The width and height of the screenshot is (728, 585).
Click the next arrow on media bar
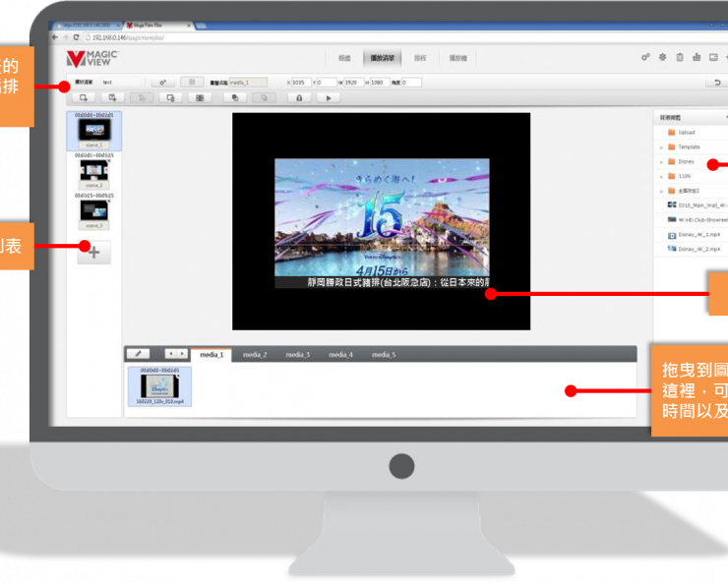182,354
